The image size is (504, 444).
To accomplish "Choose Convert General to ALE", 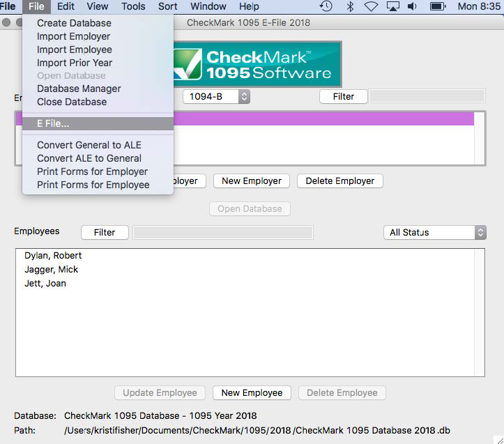I will coord(89,145).
